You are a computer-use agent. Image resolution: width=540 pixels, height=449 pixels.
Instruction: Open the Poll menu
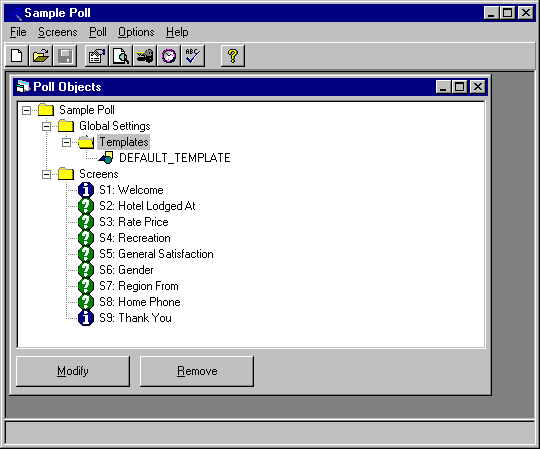[x=98, y=32]
